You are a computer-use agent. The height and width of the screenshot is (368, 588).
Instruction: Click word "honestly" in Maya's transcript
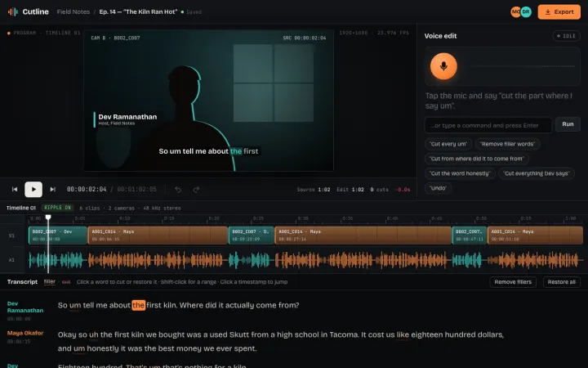103,348
